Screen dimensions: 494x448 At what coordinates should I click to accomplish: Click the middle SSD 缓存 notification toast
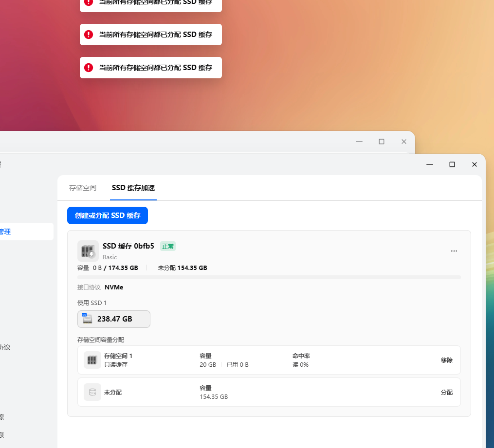point(150,35)
